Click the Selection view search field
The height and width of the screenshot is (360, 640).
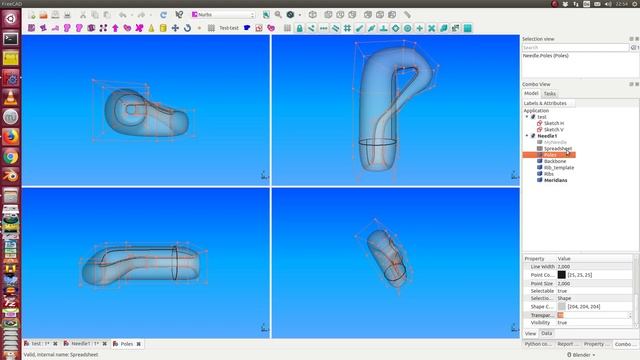click(x=575, y=48)
